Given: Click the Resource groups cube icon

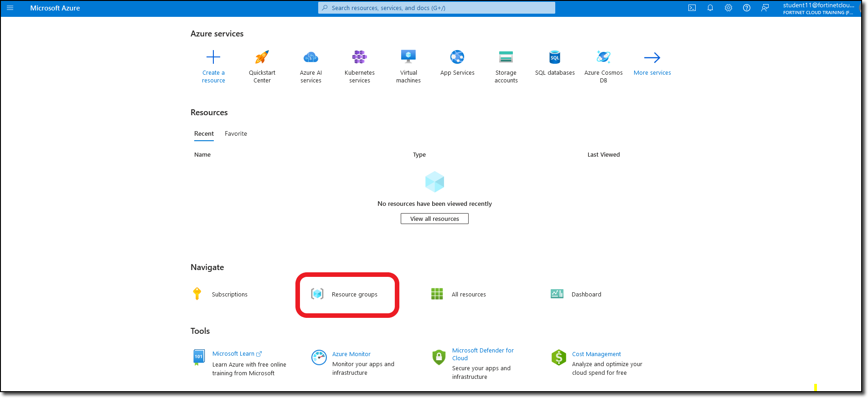Looking at the screenshot, I should point(317,294).
